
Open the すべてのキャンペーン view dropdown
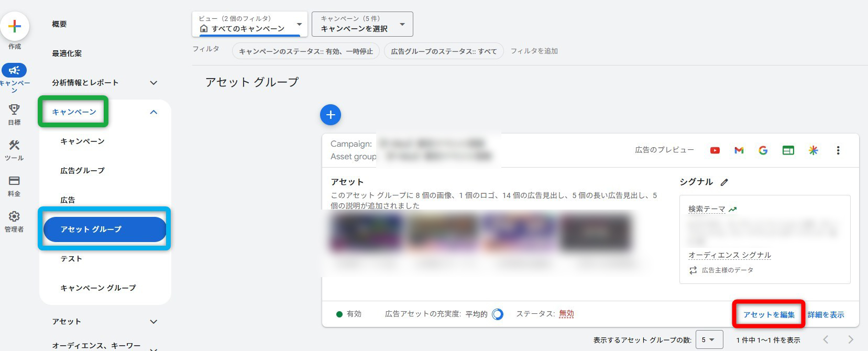[250, 24]
